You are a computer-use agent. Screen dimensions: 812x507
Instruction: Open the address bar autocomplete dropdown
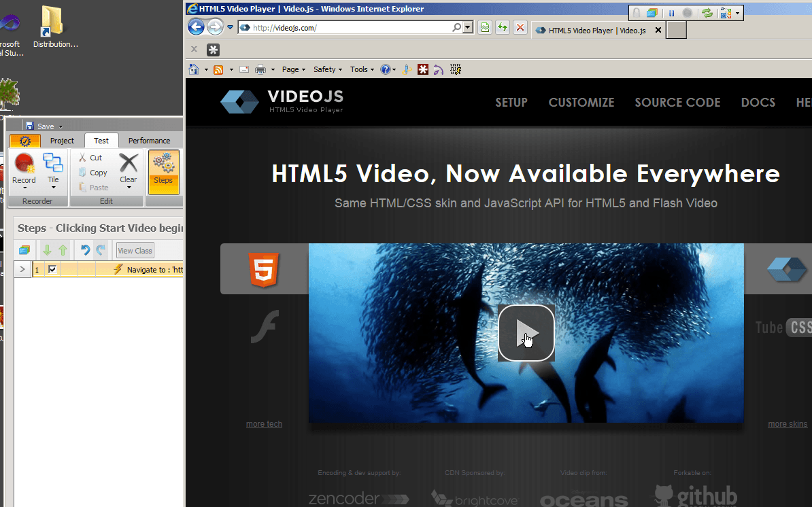(x=468, y=27)
